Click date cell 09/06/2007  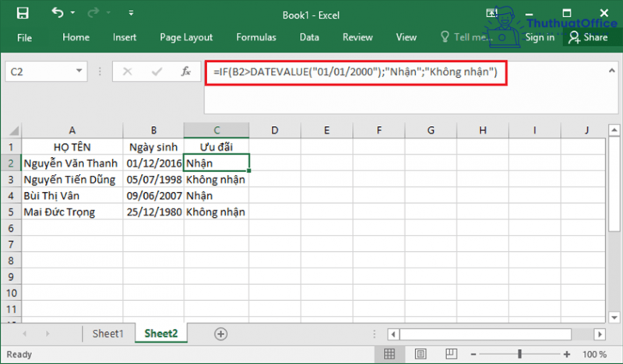pos(153,196)
